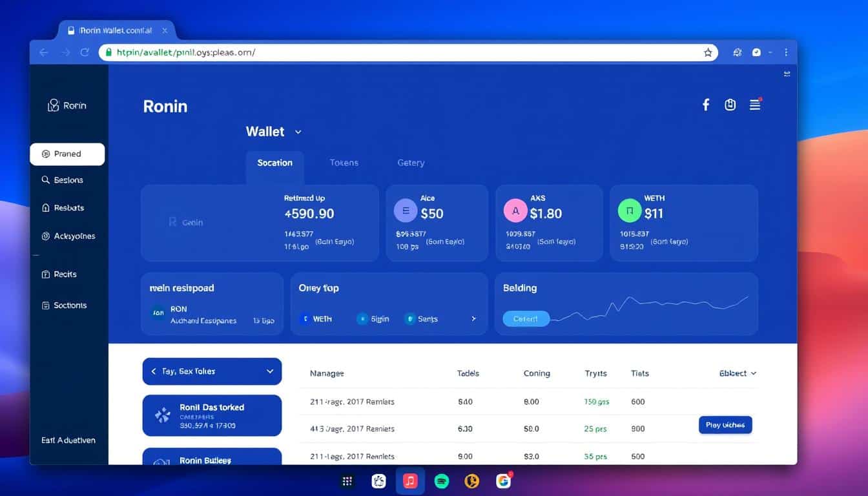Bookmark the page with the star icon
The width and height of the screenshot is (868, 496).
tap(708, 52)
